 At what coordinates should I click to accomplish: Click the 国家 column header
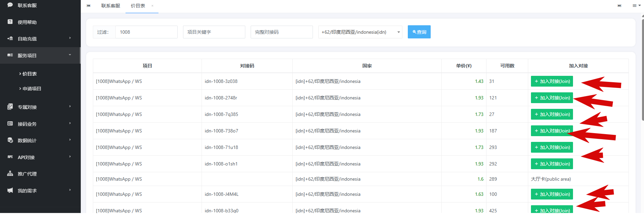[x=367, y=66]
